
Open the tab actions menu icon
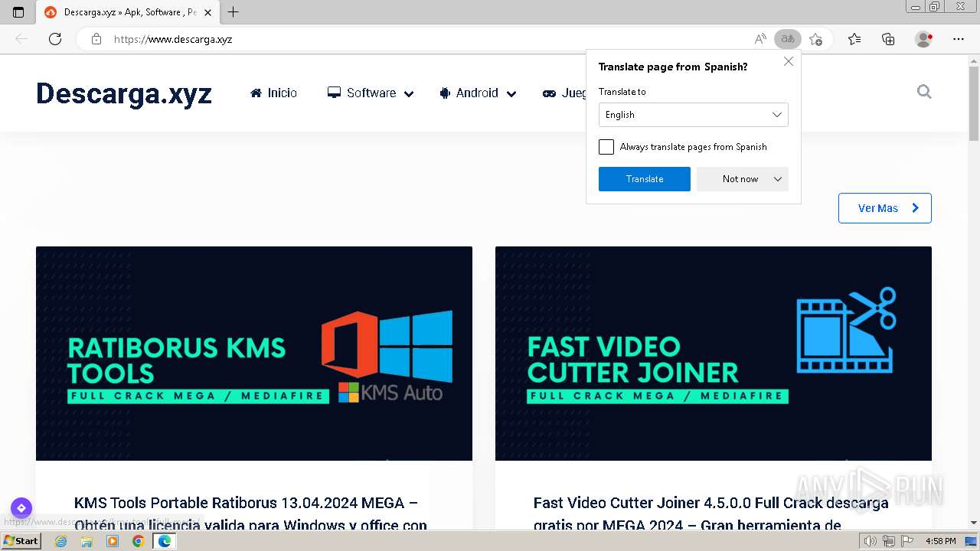pyautogui.click(x=18, y=12)
